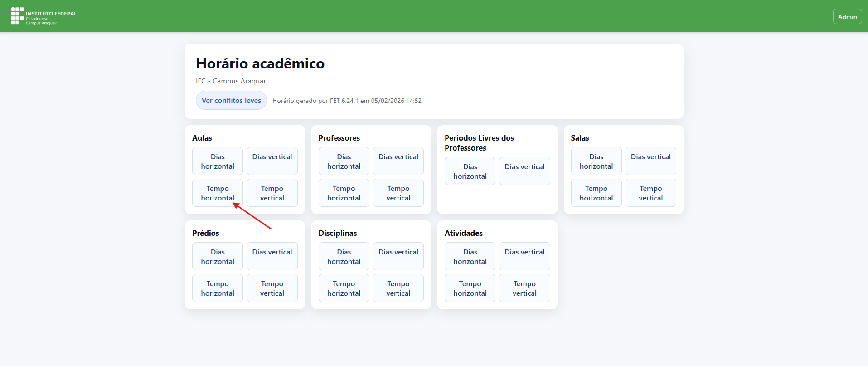View Períodos Livres Dias horizontal
This screenshot has width=868, height=366.
[470, 171]
